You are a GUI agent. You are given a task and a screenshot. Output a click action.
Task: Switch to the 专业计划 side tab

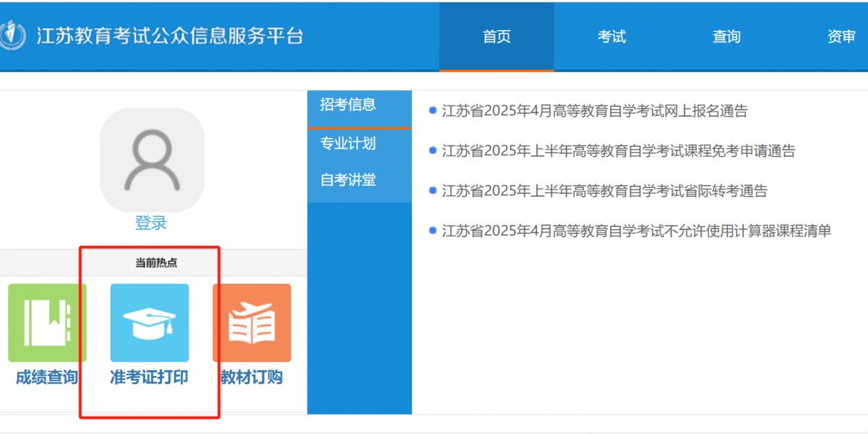tap(349, 144)
